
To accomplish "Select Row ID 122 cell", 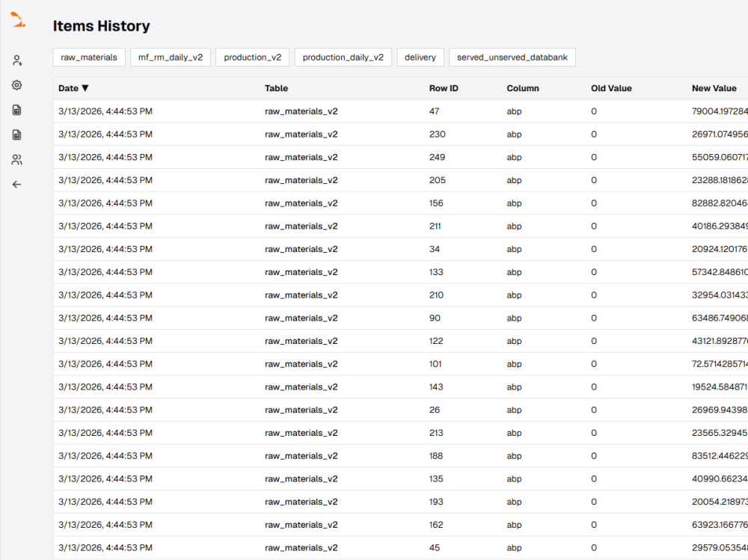I will click(436, 341).
